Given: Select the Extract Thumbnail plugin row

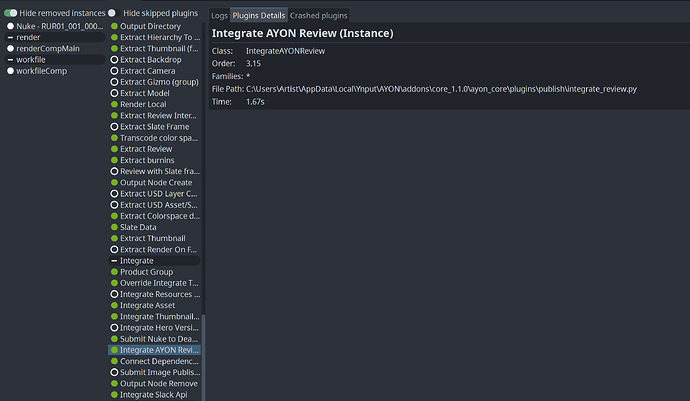Looking at the screenshot, I should 154,238.
